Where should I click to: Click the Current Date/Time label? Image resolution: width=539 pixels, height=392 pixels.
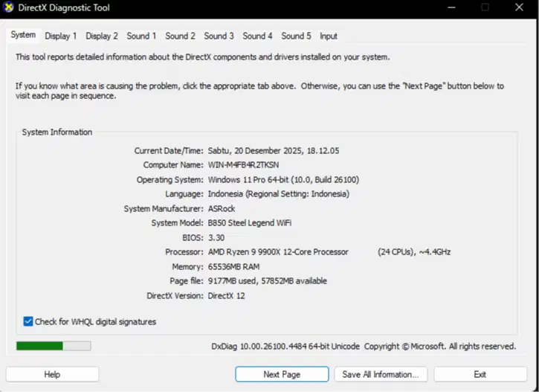pyautogui.click(x=169, y=150)
